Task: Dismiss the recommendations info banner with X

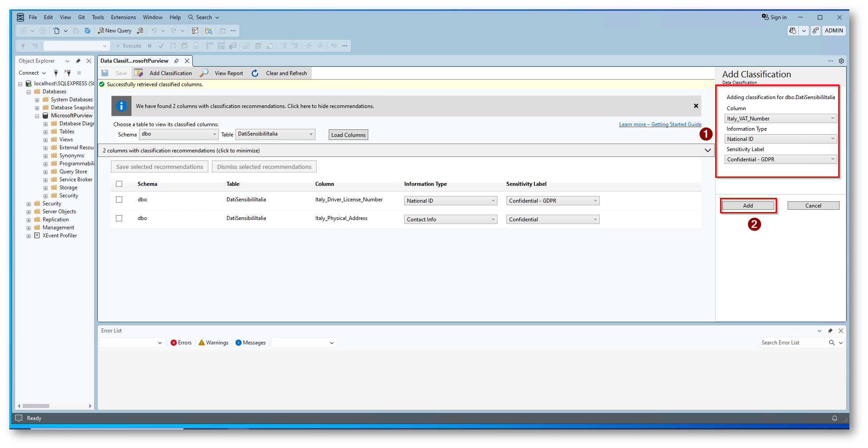Action: click(x=696, y=106)
